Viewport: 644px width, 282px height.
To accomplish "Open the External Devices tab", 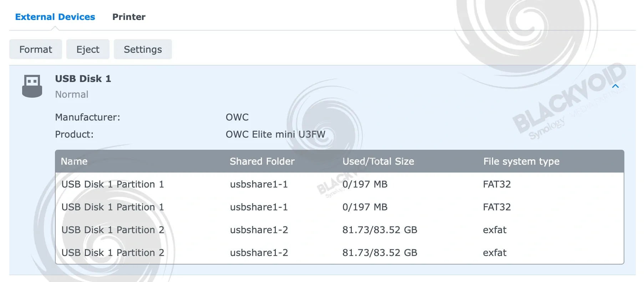I will click(x=55, y=17).
